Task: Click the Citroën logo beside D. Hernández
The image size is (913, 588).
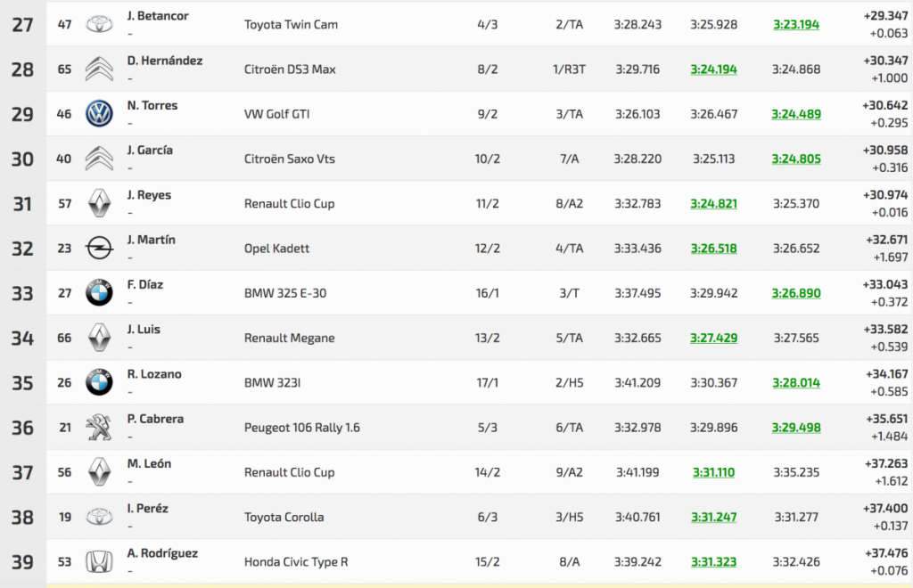Action: click(x=99, y=69)
